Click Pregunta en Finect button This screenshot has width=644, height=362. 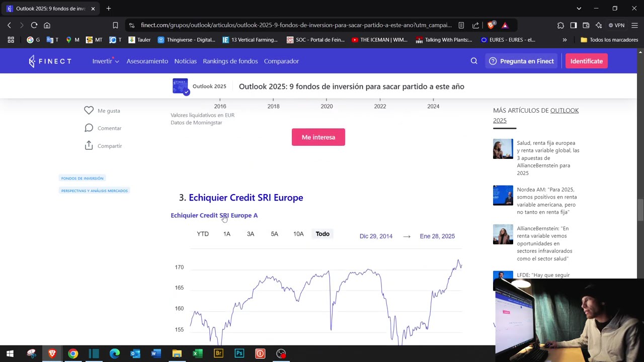click(521, 61)
